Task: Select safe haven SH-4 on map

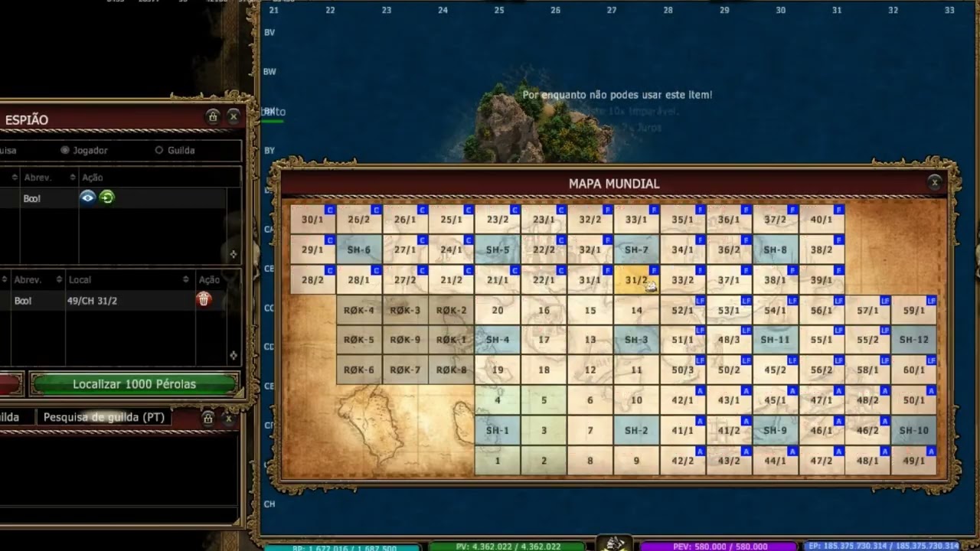Action: point(498,340)
